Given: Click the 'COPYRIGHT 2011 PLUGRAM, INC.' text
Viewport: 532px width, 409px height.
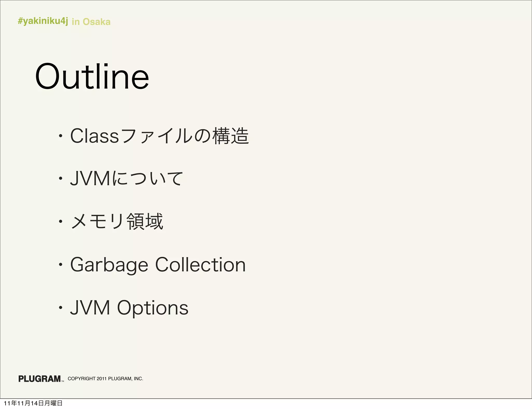Looking at the screenshot, I should coord(105,379).
